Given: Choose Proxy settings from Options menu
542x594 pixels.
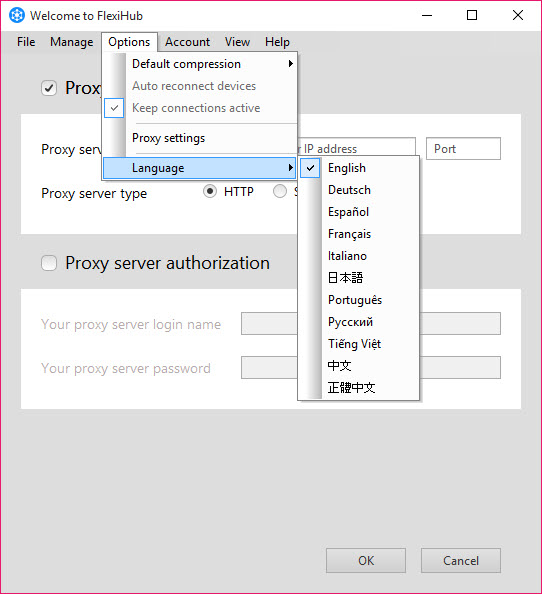Looking at the screenshot, I should [200, 138].
